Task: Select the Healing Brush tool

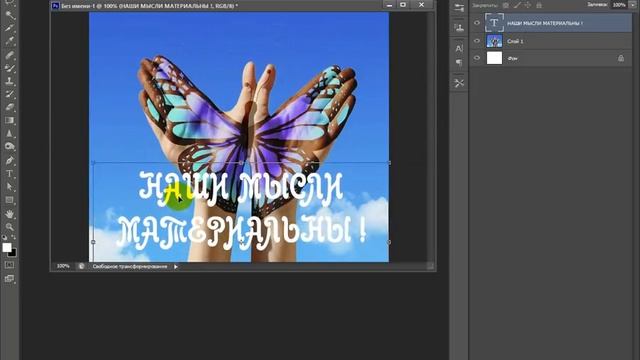Action: pos(10,55)
